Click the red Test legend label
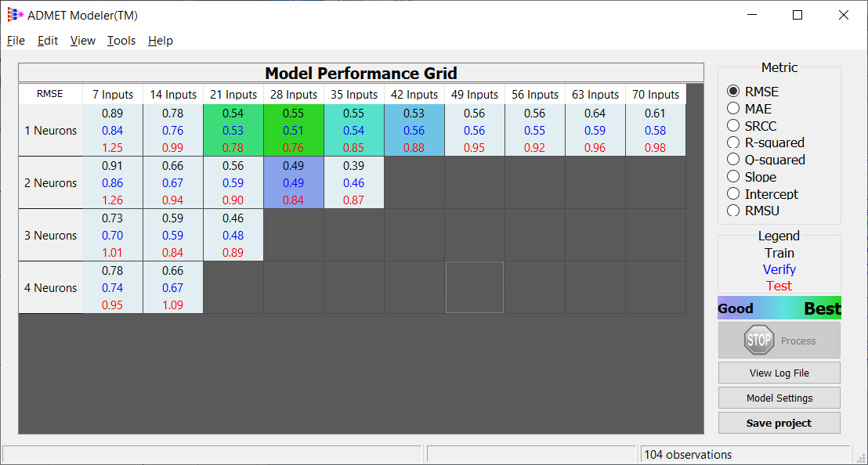 779,286
